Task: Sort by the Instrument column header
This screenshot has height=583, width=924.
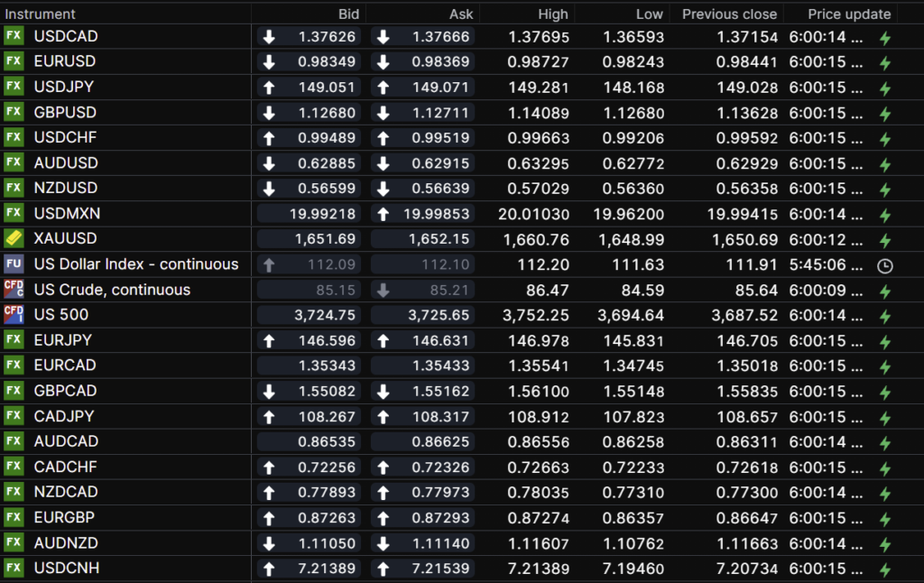Action: 41,14
